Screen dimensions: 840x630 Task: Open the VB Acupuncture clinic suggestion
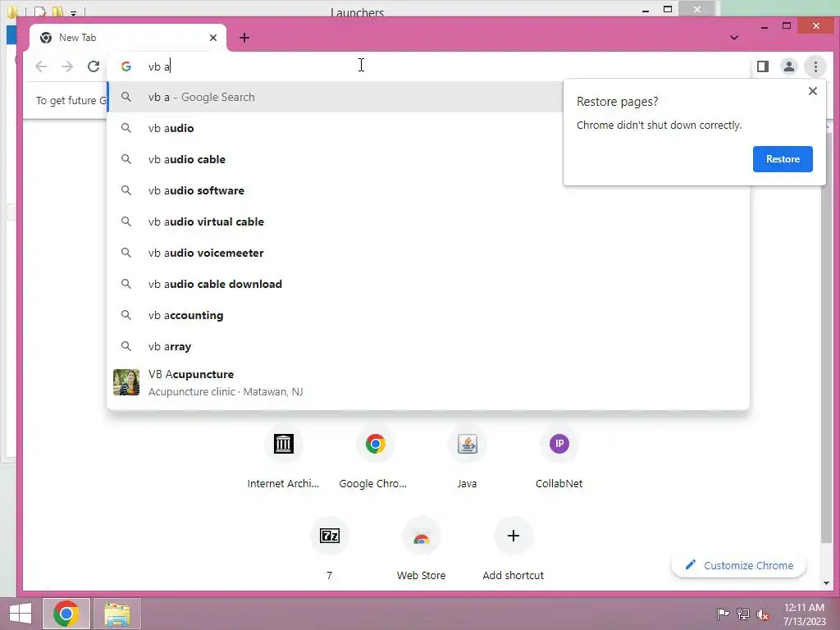pyautogui.click(x=428, y=382)
